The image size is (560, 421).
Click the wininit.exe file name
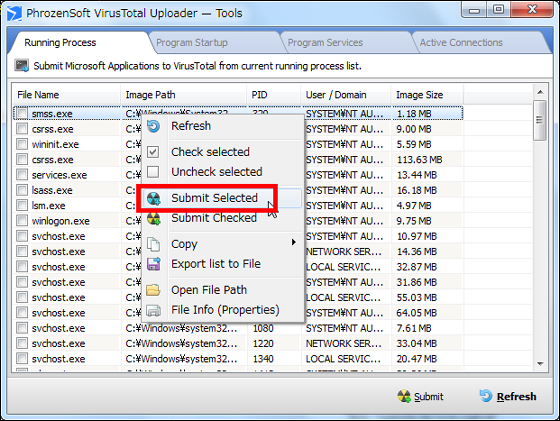pos(55,144)
